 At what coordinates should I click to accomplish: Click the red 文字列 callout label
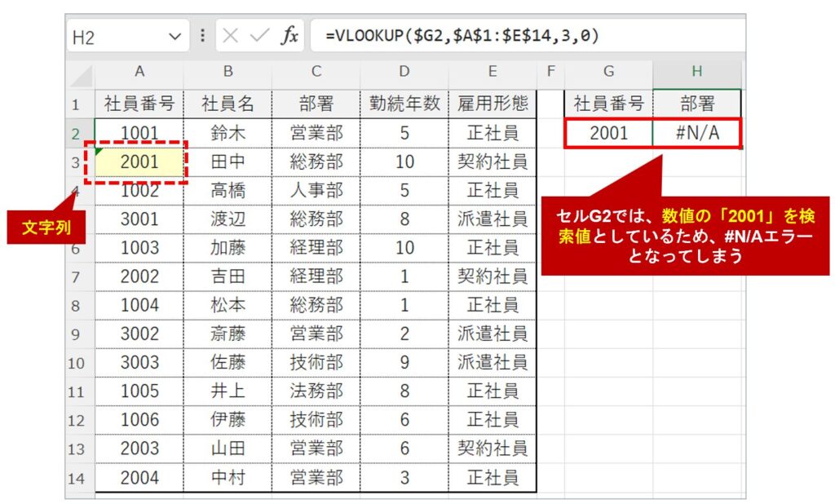click(x=46, y=228)
